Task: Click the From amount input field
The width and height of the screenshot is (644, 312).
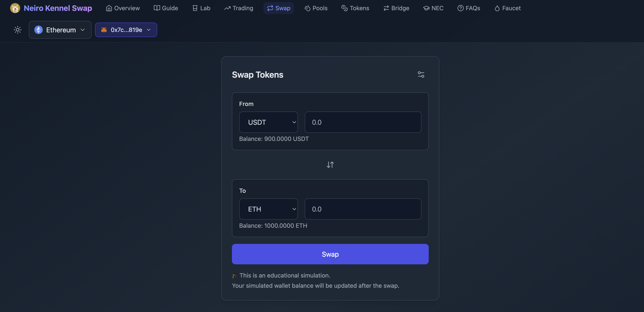Action: (363, 122)
